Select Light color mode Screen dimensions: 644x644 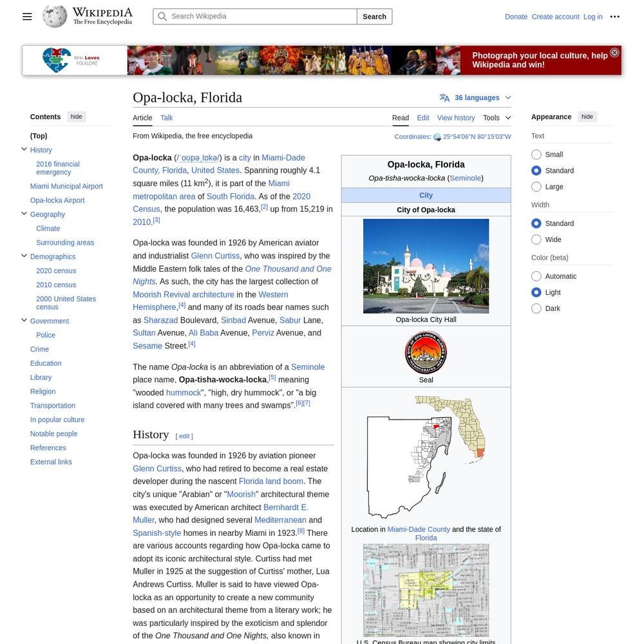click(536, 292)
